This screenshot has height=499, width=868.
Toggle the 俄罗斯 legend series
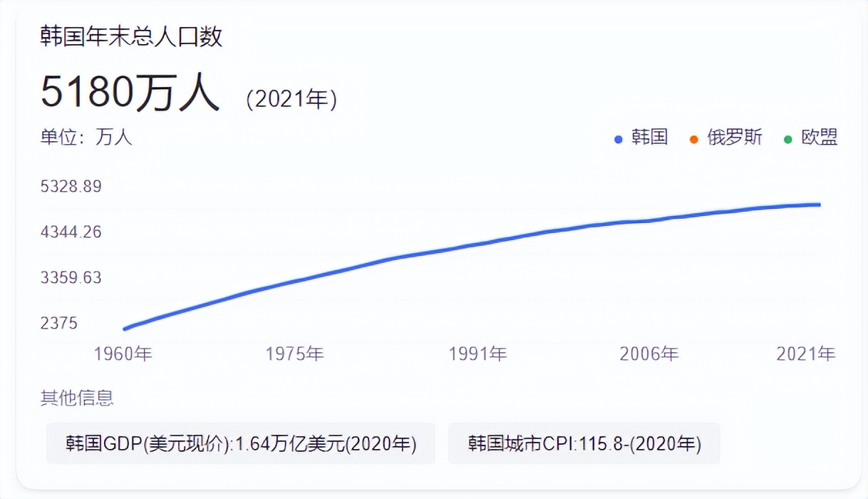point(727,138)
